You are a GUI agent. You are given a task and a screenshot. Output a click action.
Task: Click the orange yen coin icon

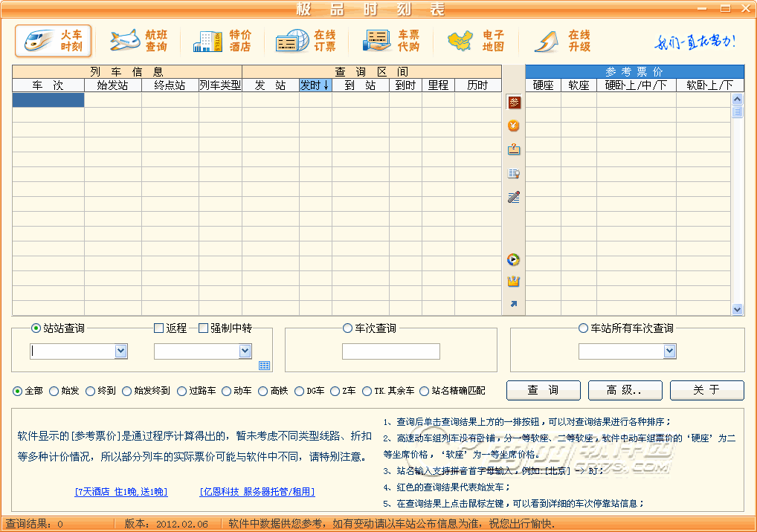(514, 126)
